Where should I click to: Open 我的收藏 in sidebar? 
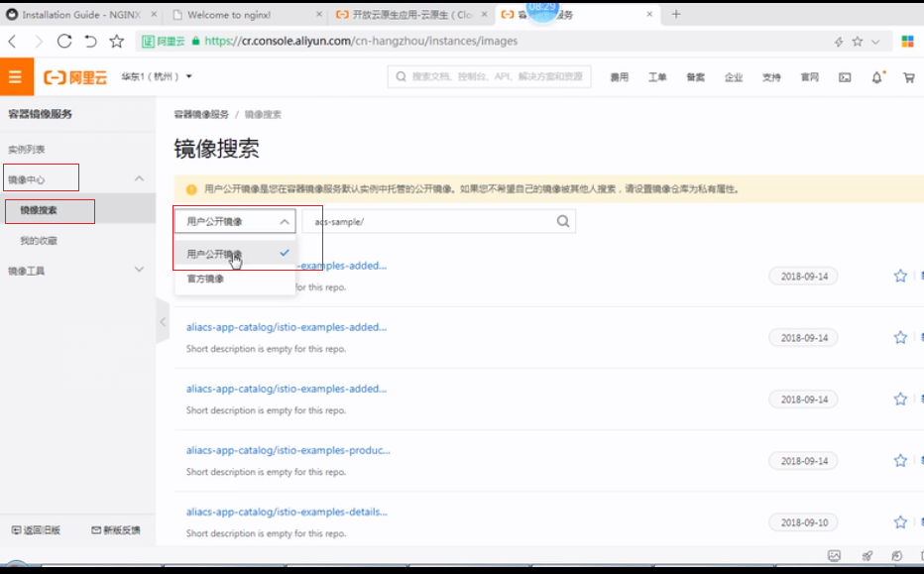point(39,241)
